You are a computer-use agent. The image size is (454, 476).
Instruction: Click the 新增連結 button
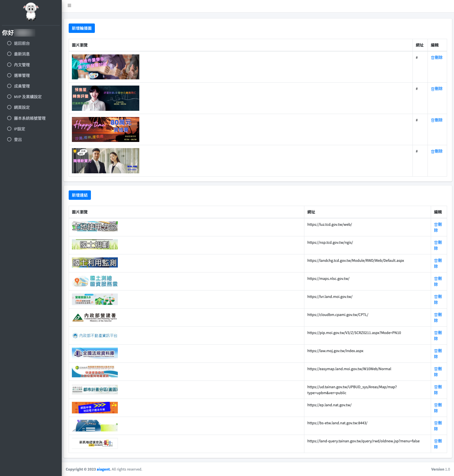80,195
